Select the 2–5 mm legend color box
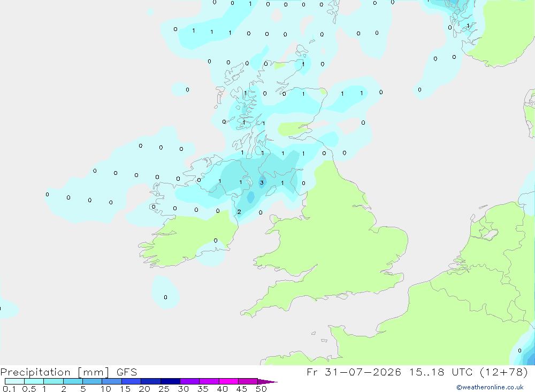Screen dimensions: 535x392 [x=73, y=381]
